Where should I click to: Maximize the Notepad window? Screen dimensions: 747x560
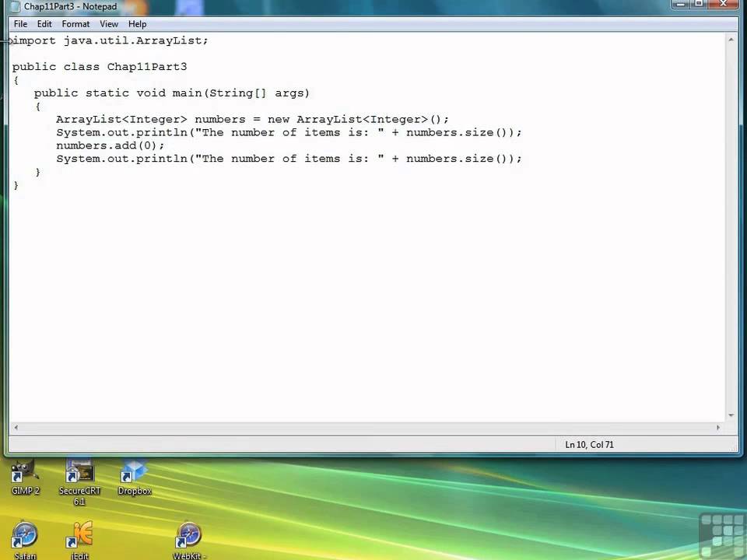pos(699,5)
